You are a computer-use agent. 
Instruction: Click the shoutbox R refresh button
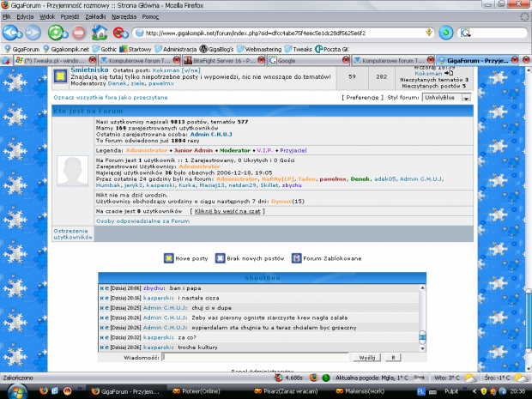(392, 356)
